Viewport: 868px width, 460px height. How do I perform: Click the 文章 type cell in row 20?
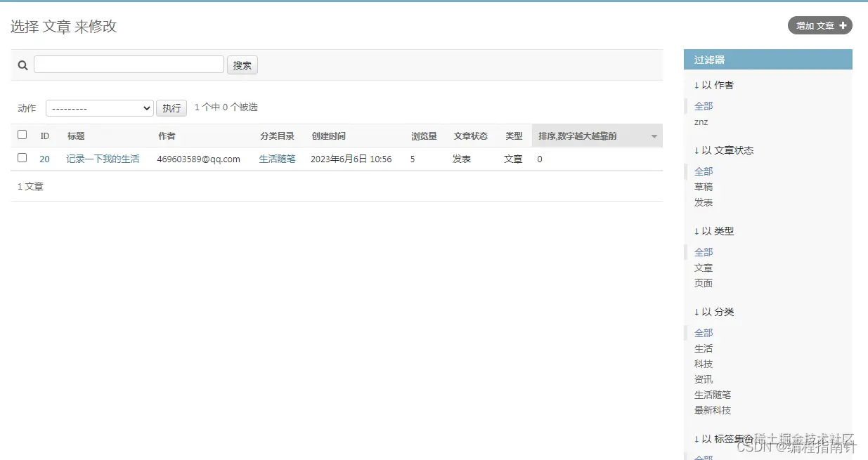click(513, 159)
